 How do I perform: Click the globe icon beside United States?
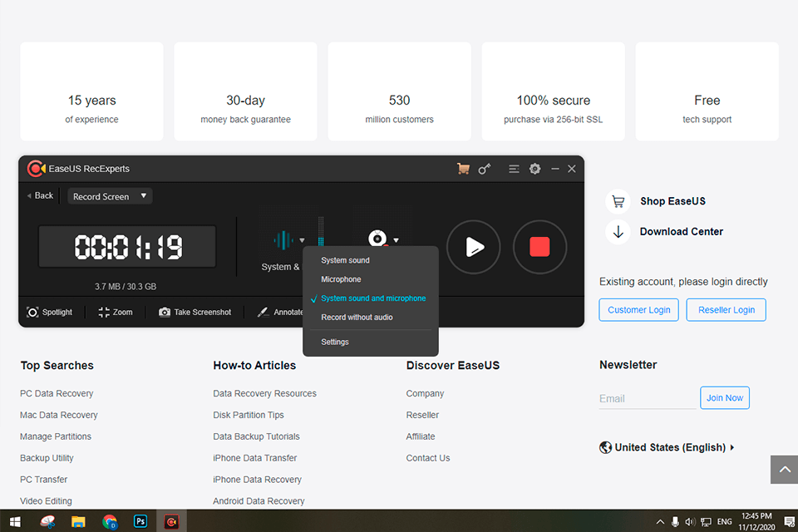[605, 447]
